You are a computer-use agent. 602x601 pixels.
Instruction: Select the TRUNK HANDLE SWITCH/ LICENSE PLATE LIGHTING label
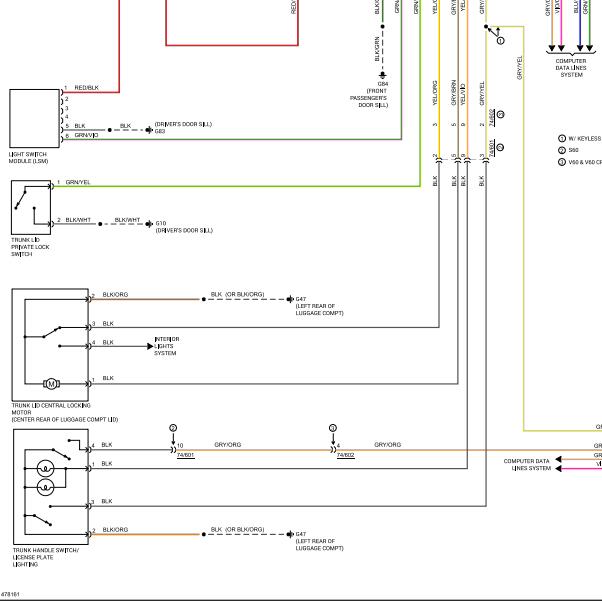(46, 557)
